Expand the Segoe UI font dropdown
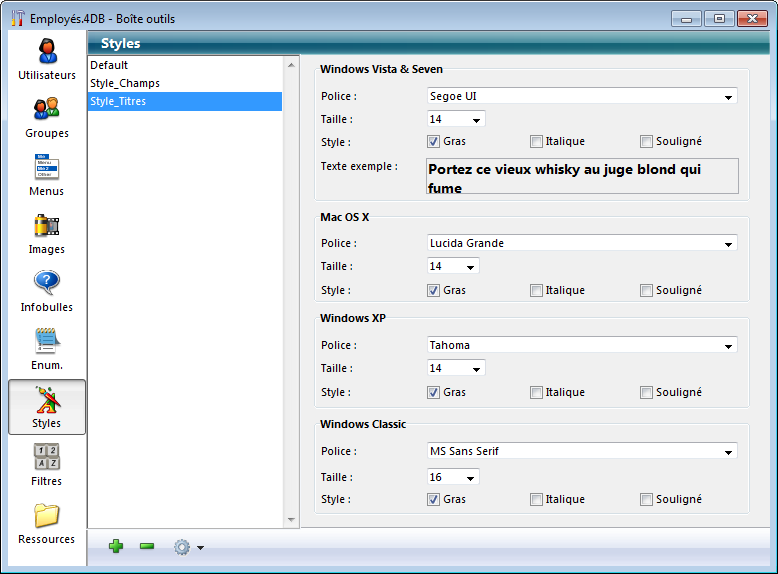The image size is (778, 574). pyautogui.click(x=728, y=97)
